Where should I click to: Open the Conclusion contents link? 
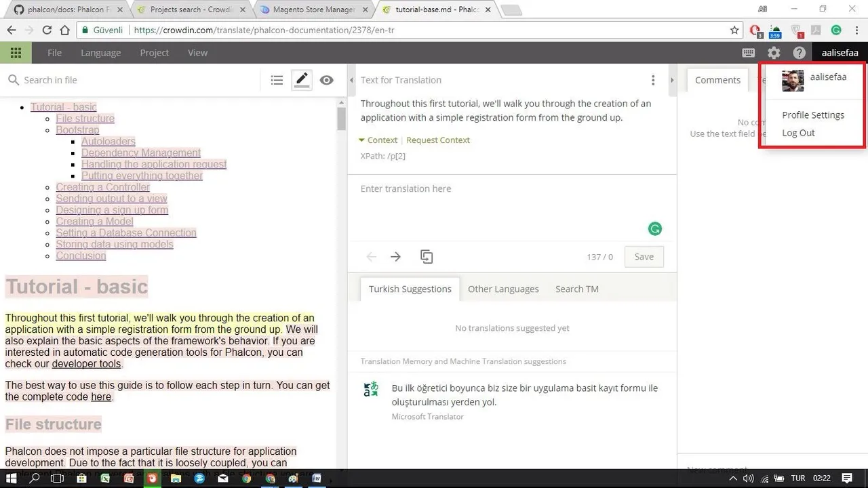(81, 256)
